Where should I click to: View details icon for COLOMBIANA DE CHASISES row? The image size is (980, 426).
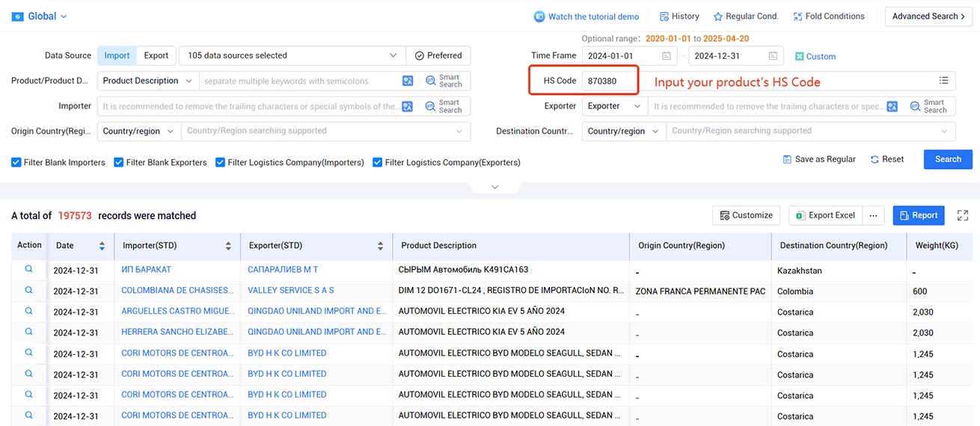pos(29,290)
